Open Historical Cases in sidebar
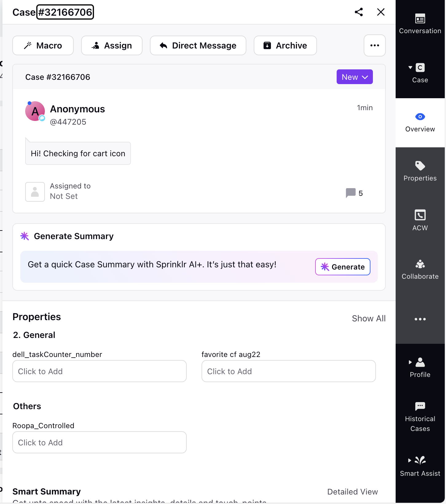Viewport: 446px width, 504px height. coord(420,417)
